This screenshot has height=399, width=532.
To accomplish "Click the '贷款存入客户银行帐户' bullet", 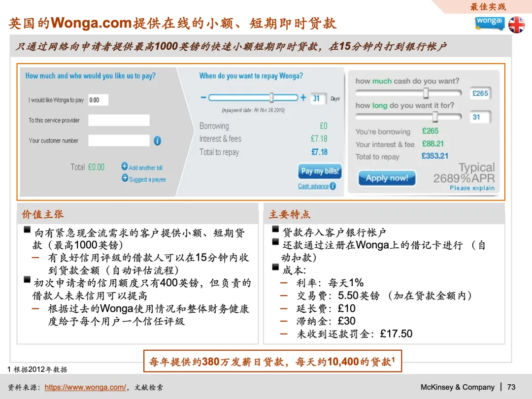I will tap(334, 233).
